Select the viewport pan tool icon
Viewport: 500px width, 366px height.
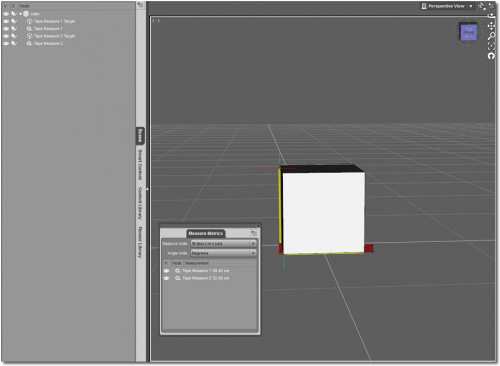click(491, 26)
